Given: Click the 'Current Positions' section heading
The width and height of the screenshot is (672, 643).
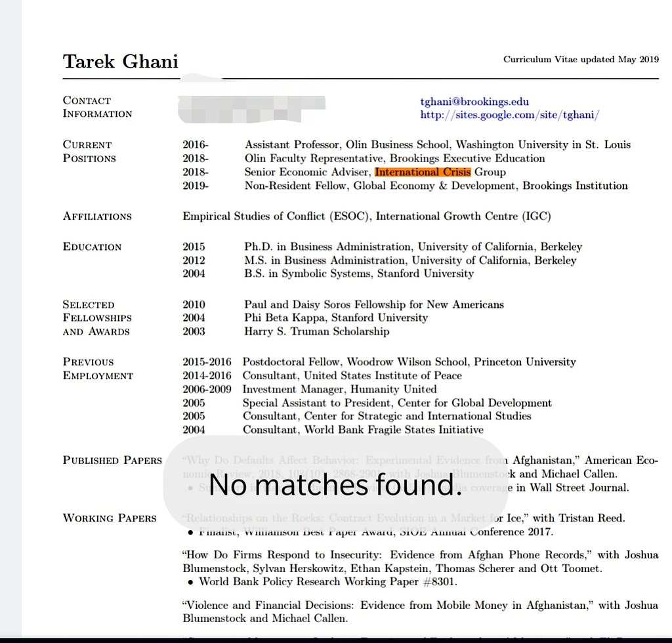Looking at the screenshot, I should point(89,151).
